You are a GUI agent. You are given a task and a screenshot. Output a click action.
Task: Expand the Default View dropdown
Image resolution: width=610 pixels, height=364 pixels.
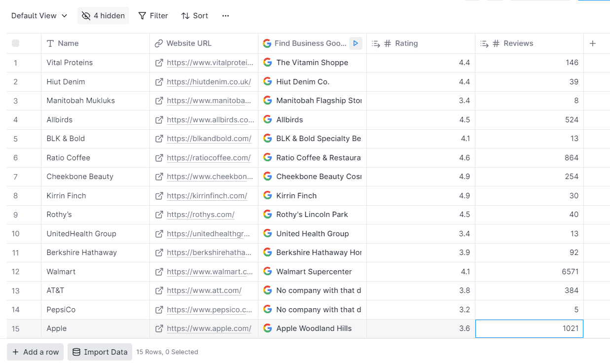39,16
